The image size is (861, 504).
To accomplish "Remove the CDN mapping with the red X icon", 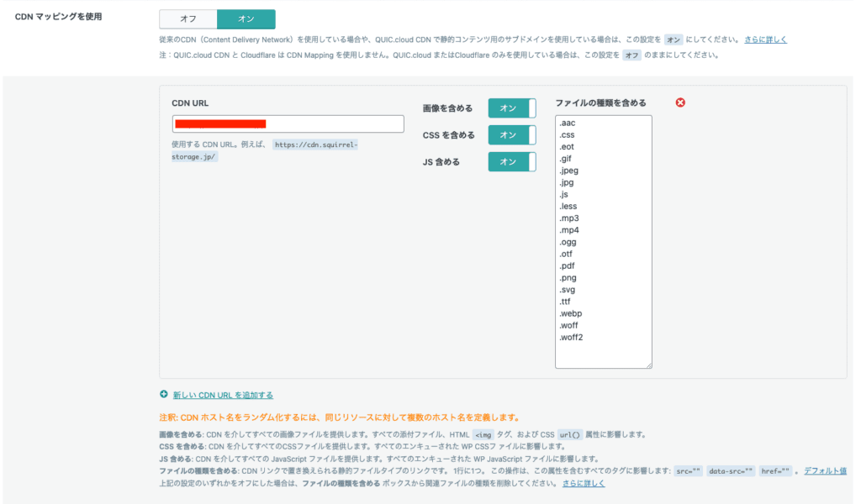I will click(x=680, y=102).
